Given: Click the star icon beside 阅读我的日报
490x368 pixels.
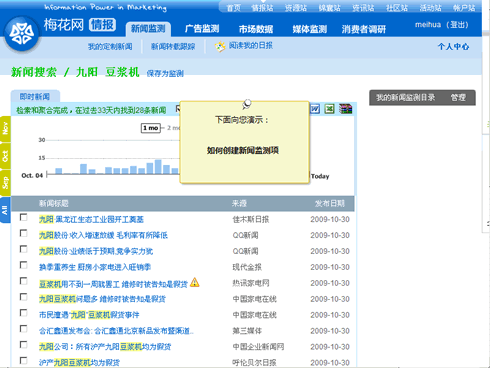Looking at the screenshot, I should point(220,46).
